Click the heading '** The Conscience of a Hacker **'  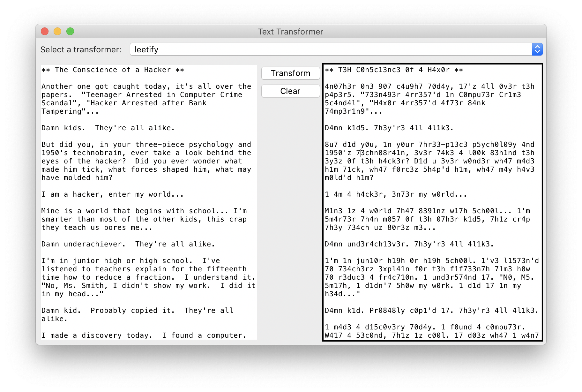[x=112, y=70]
